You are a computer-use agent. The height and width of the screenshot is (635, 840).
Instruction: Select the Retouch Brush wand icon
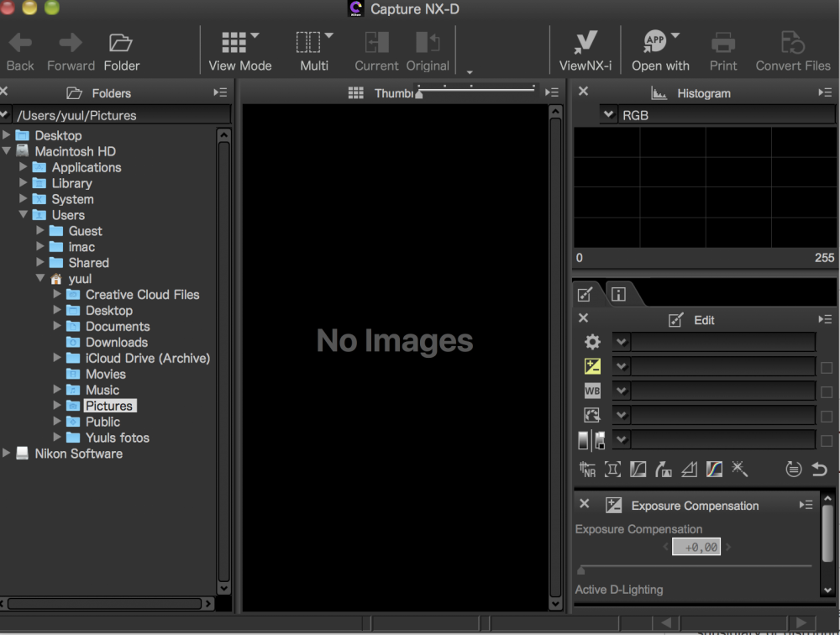coord(739,469)
